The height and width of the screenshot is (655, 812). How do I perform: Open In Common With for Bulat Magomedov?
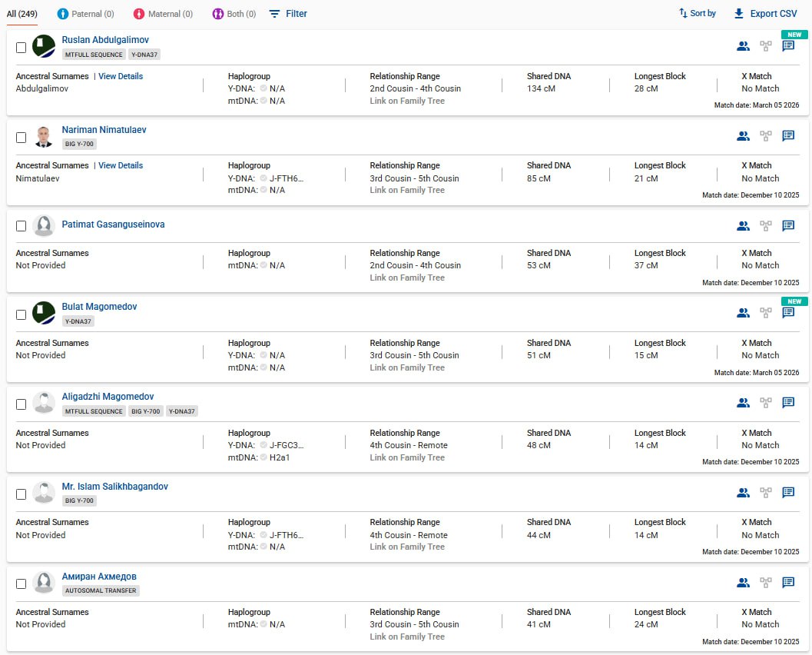(743, 313)
